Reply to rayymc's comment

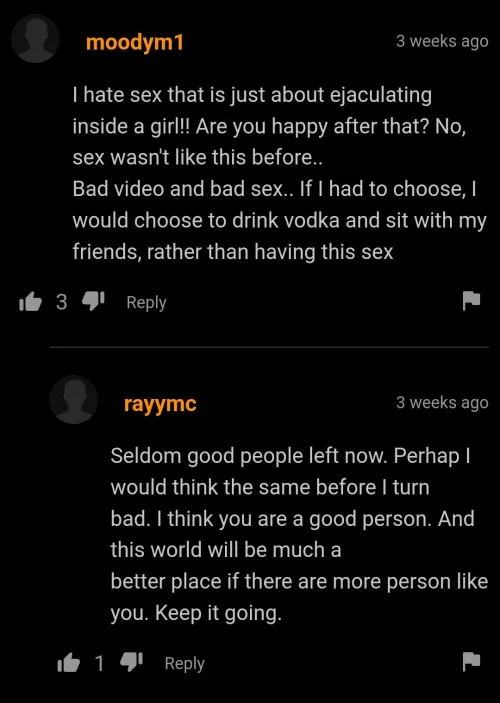tap(184, 664)
